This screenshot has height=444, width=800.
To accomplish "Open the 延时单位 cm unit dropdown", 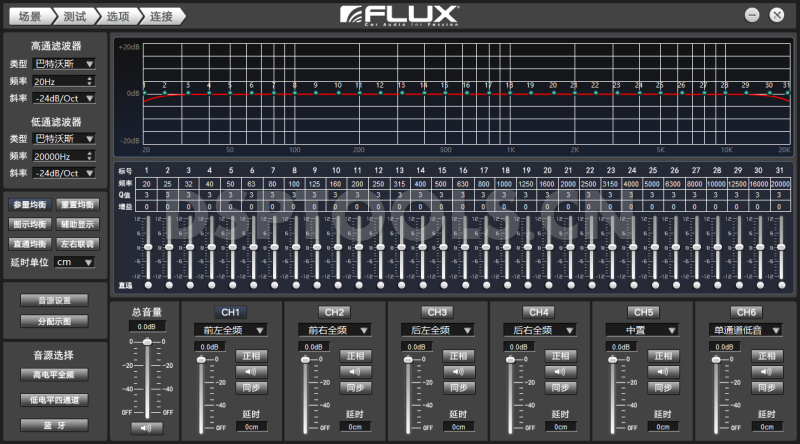I will (74, 262).
